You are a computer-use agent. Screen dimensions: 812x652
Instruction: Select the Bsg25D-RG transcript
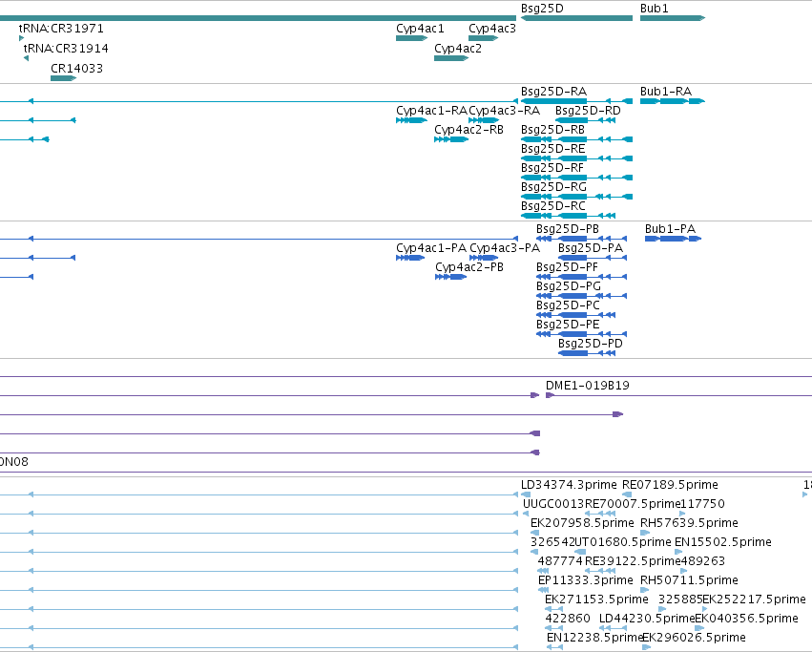(576, 197)
